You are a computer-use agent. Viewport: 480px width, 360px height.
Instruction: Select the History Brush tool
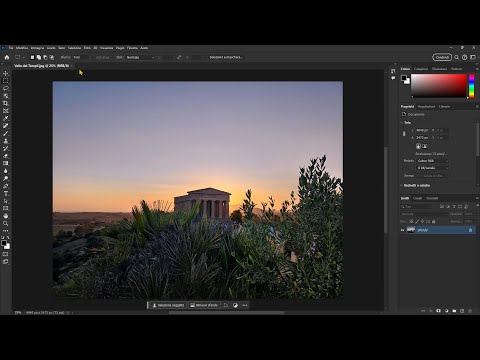tap(6, 148)
